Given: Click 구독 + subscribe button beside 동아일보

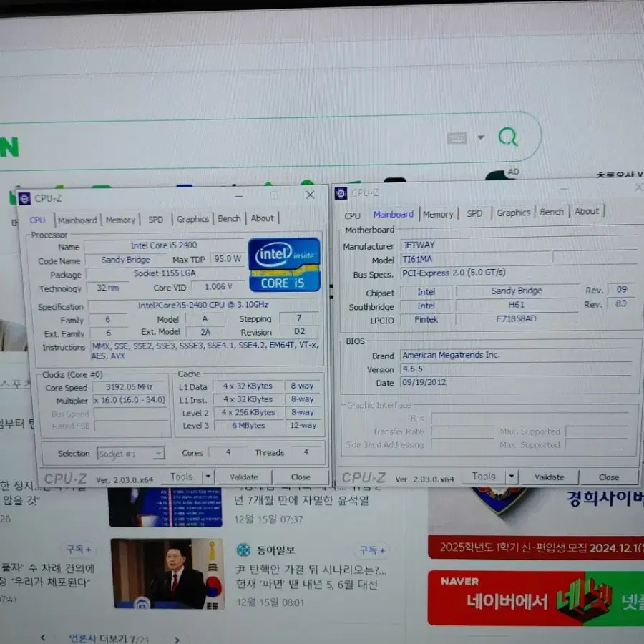Looking at the screenshot, I should [371, 550].
